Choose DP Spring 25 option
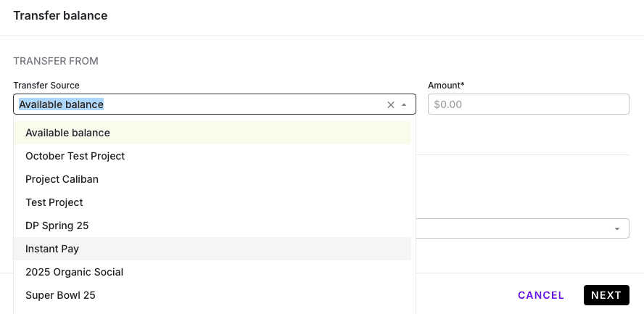Viewport: 644px width, 314px height. (212, 226)
